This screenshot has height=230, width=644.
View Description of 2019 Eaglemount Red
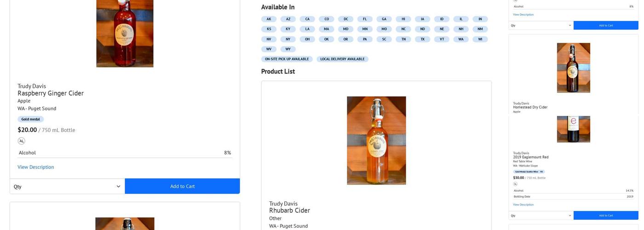[x=523, y=205]
